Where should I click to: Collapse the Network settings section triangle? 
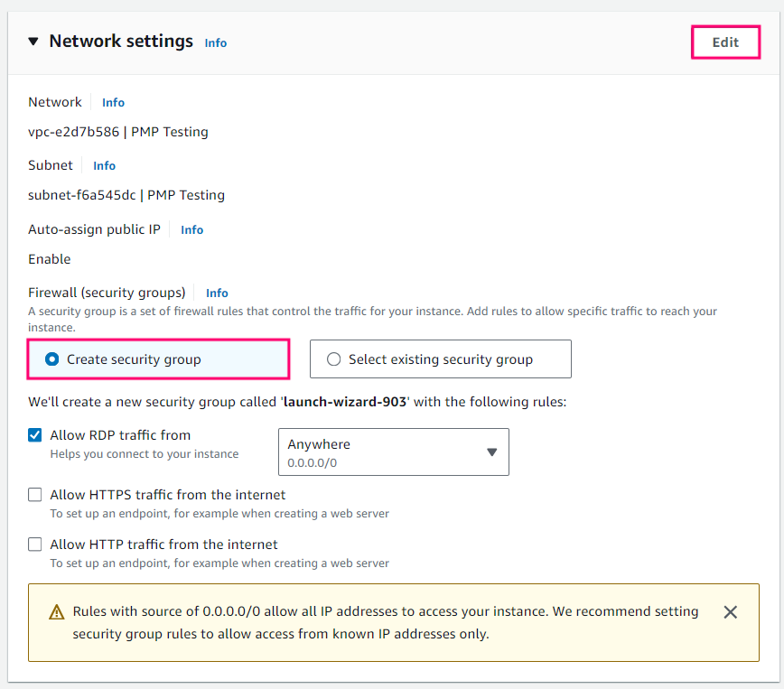click(x=33, y=42)
